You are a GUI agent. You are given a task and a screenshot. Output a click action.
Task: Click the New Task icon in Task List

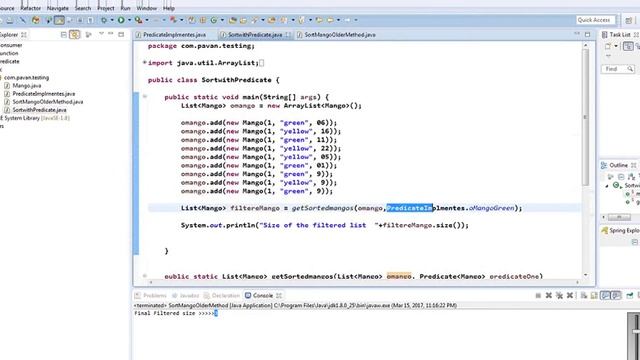(x=608, y=46)
